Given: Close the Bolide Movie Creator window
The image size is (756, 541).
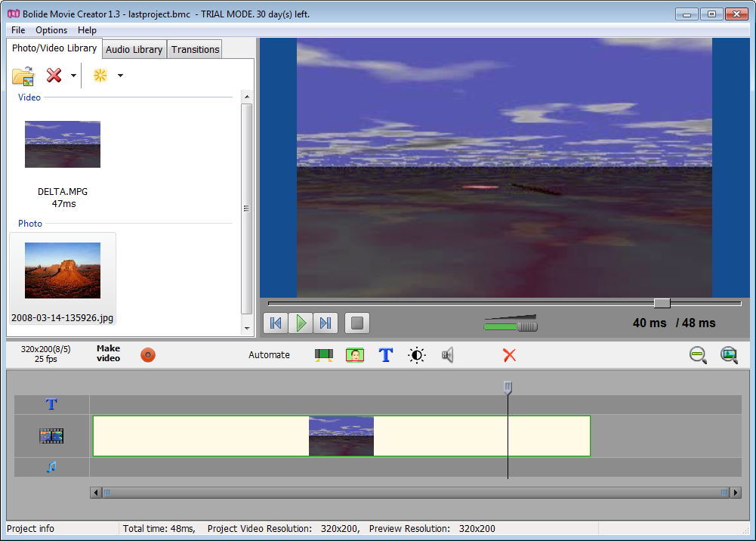Looking at the screenshot, I should [736, 14].
